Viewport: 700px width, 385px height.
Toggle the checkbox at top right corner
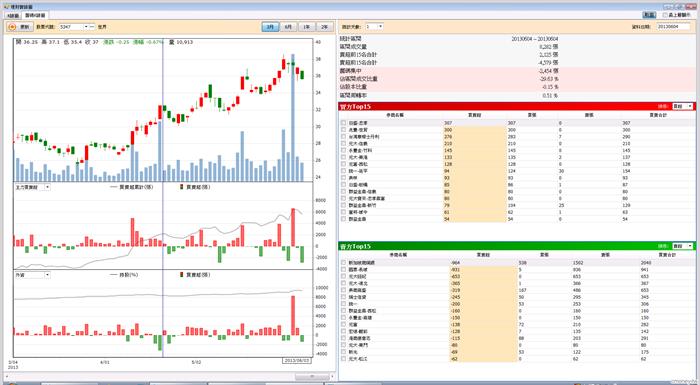665,15
